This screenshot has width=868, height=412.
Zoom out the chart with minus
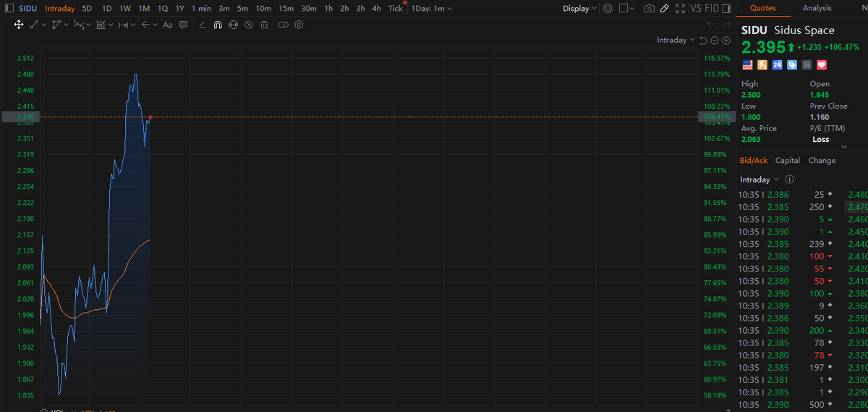tap(715, 41)
